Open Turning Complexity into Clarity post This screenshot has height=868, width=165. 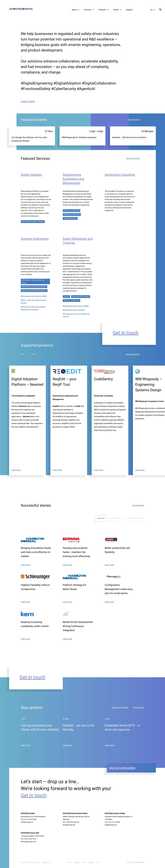(x=40, y=727)
